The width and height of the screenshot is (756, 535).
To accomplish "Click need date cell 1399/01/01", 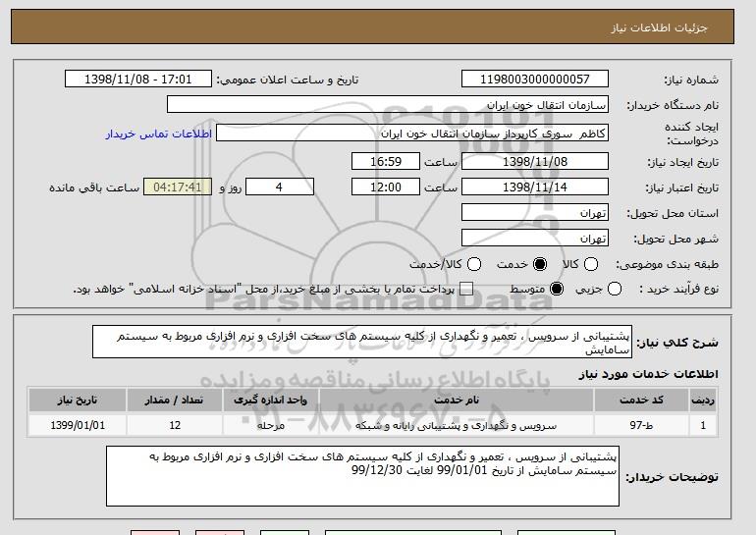I will click(78, 426).
